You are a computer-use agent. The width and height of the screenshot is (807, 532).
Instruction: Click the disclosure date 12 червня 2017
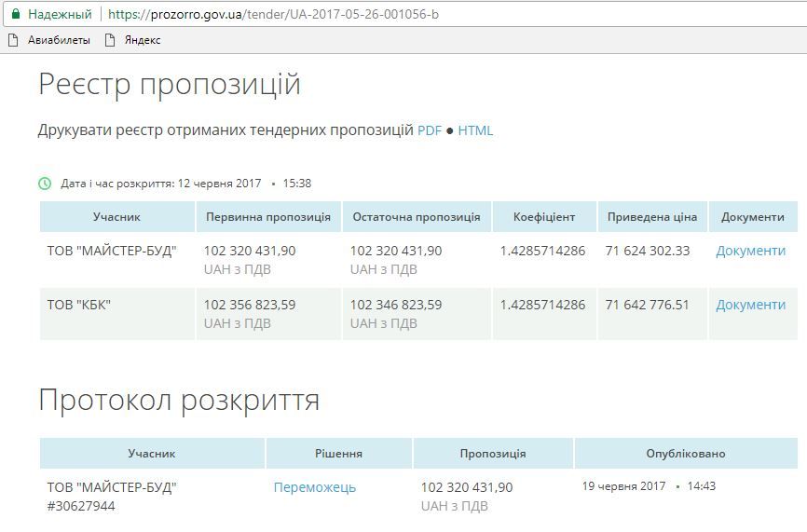[219, 184]
